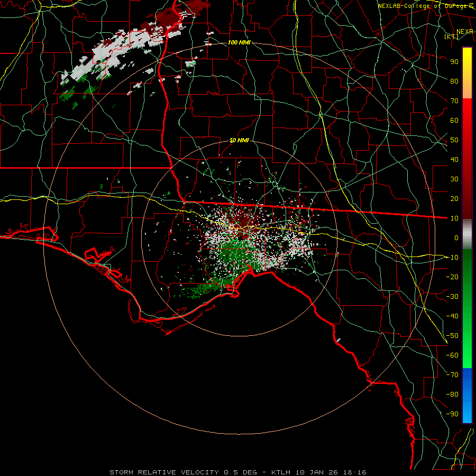Select the positive 10 scale value

click(454, 218)
